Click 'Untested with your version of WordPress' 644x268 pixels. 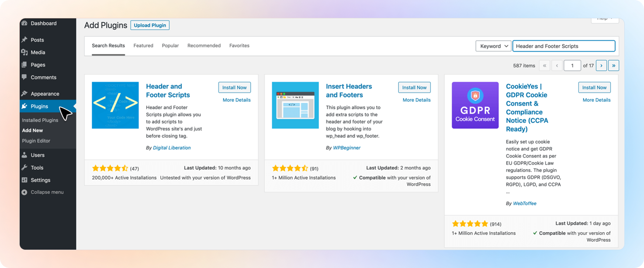pyautogui.click(x=205, y=178)
